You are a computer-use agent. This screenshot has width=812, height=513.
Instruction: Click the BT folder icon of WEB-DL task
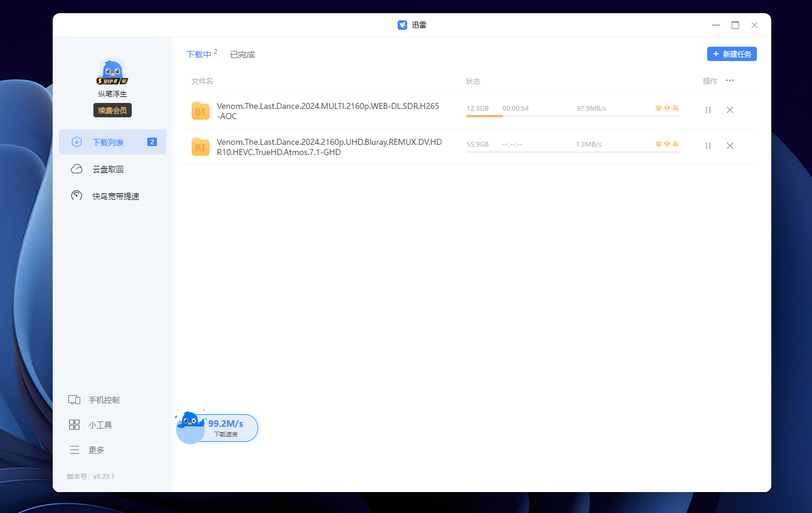click(x=201, y=111)
